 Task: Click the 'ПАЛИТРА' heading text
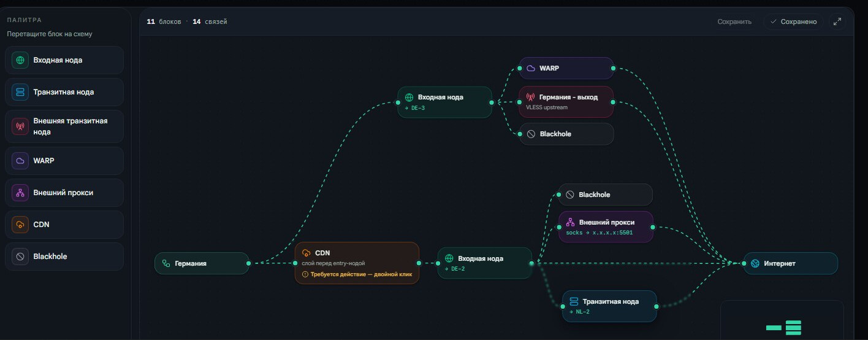click(x=25, y=20)
